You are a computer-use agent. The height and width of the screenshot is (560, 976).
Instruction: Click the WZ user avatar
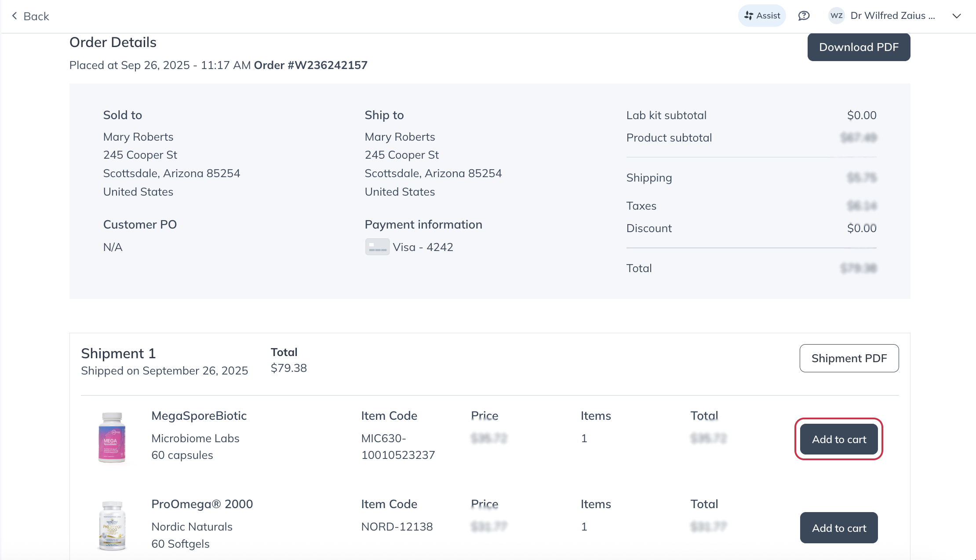coord(836,16)
